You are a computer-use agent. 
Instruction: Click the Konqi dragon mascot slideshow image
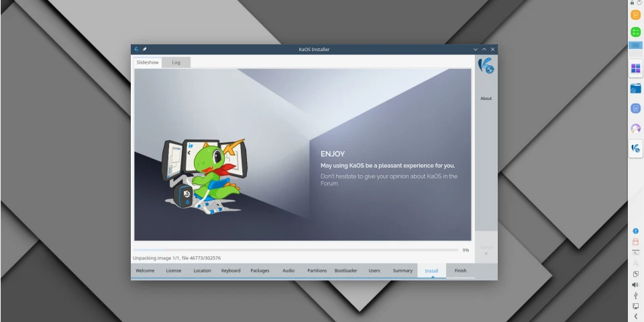point(203,174)
